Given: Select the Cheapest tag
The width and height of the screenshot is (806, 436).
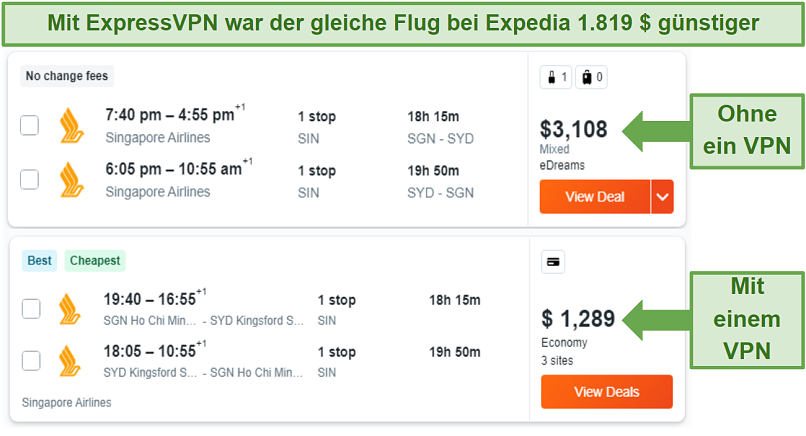Looking at the screenshot, I should coord(95,261).
